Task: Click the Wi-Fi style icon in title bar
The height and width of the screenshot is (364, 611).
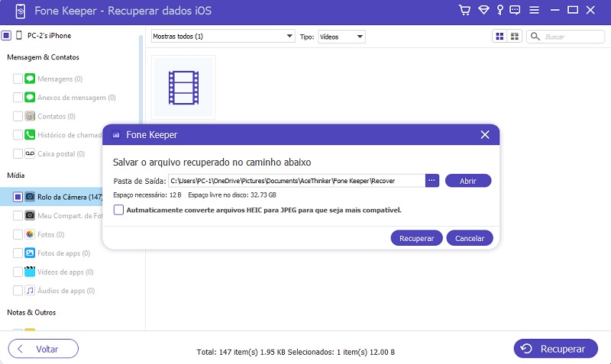Action: 483,10
